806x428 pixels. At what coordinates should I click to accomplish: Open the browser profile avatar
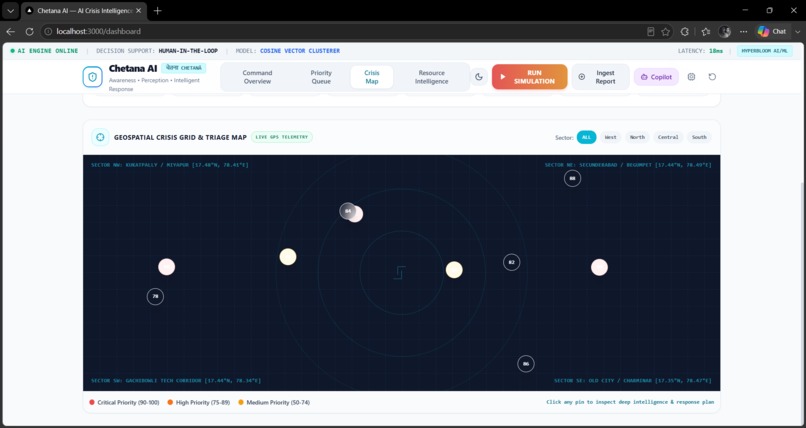pos(725,31)
